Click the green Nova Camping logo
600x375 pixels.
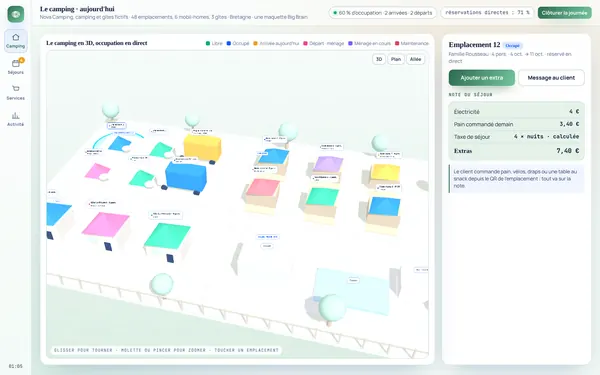pos(16,14)
